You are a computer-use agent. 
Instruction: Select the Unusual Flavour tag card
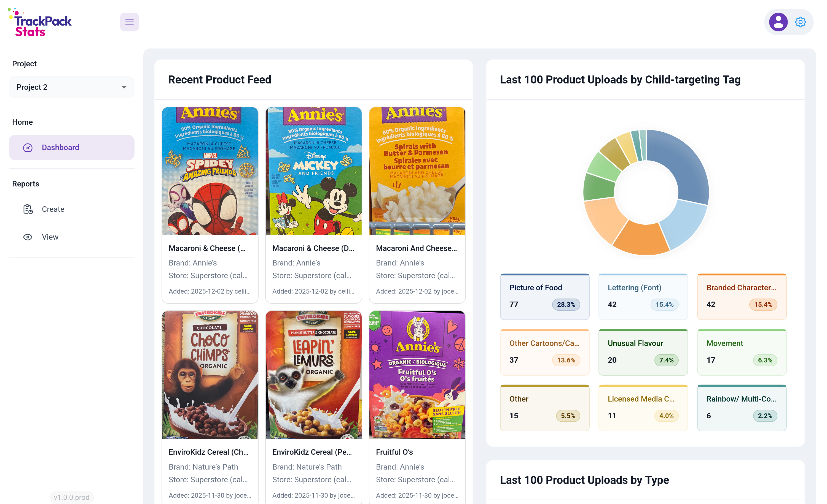coord(643,352)
